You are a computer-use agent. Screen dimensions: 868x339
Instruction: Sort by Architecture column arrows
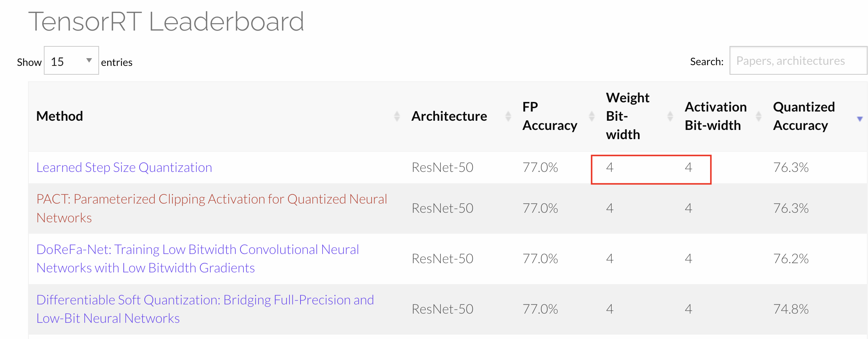508,116
